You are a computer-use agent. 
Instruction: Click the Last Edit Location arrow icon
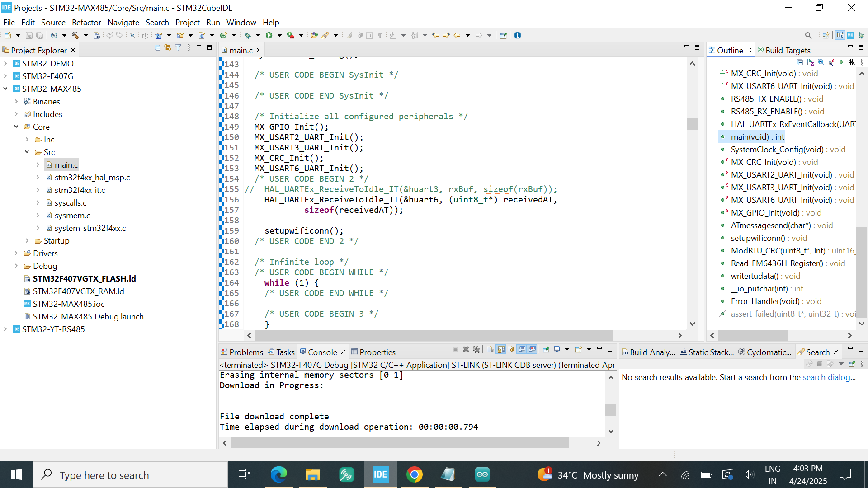click(435, 35)
